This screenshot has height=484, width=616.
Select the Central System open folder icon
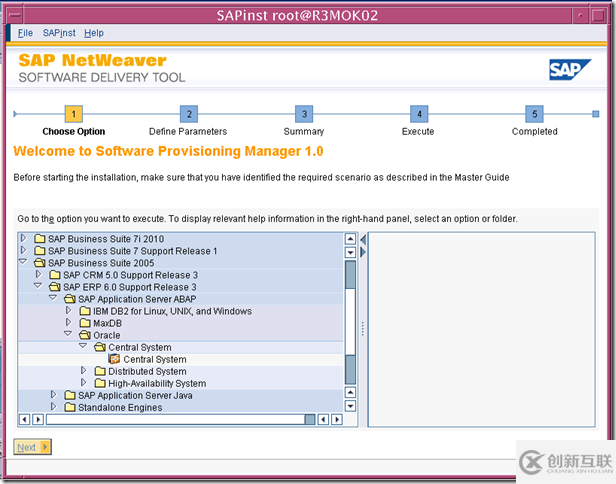(100, 347)
